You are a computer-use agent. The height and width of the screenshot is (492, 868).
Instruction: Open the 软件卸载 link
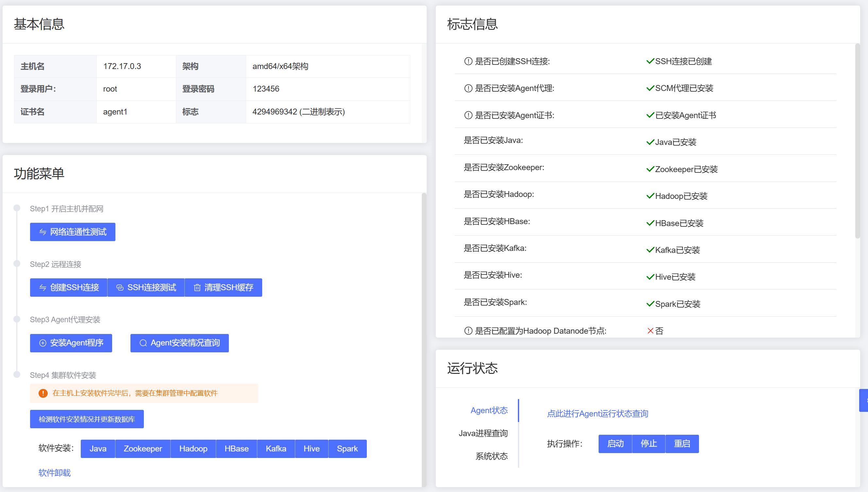[x=54, y=473]
